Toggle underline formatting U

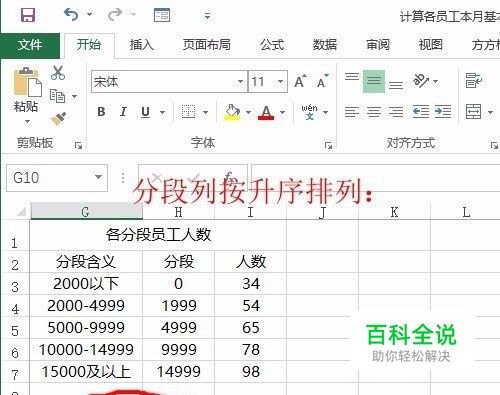pyautogui.click(x=145, y=112)
